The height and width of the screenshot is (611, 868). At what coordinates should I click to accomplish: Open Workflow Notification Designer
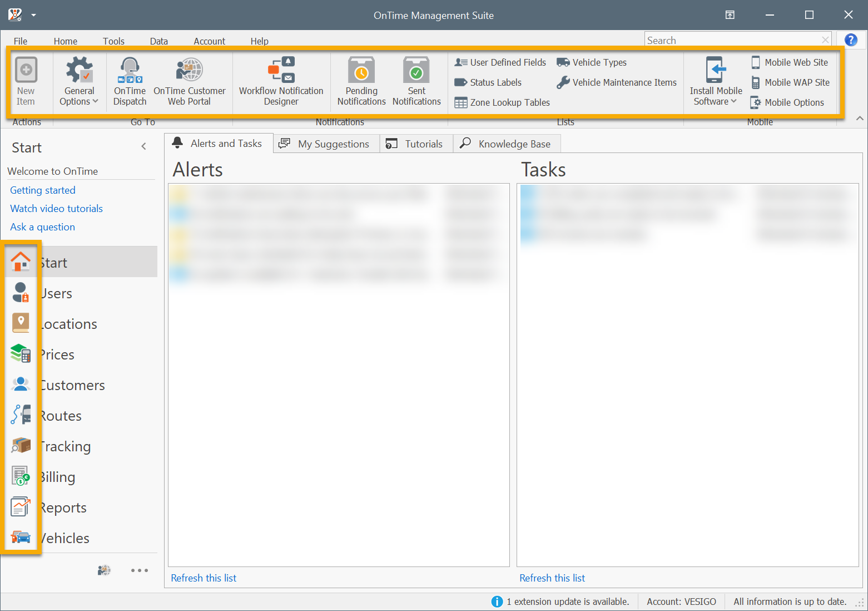tap(281, 81)
